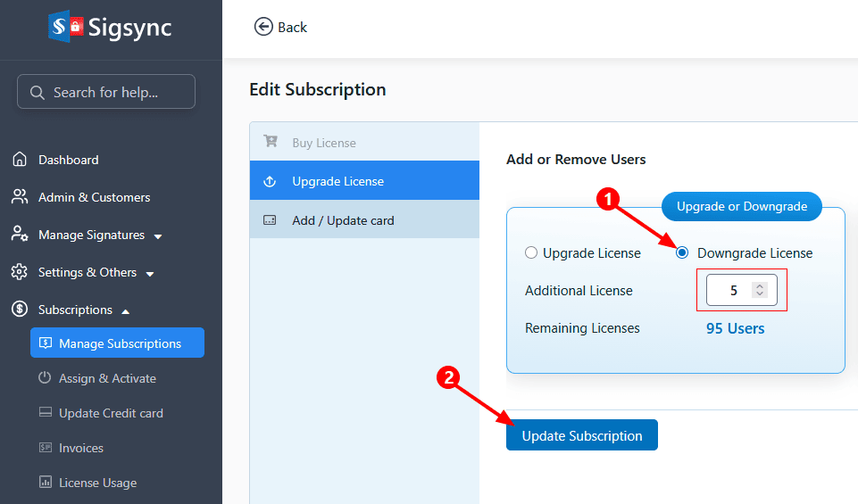Collapse the Subscriptions menu arrow
This screenshot has width=858, height=504.
pos(125,311)
